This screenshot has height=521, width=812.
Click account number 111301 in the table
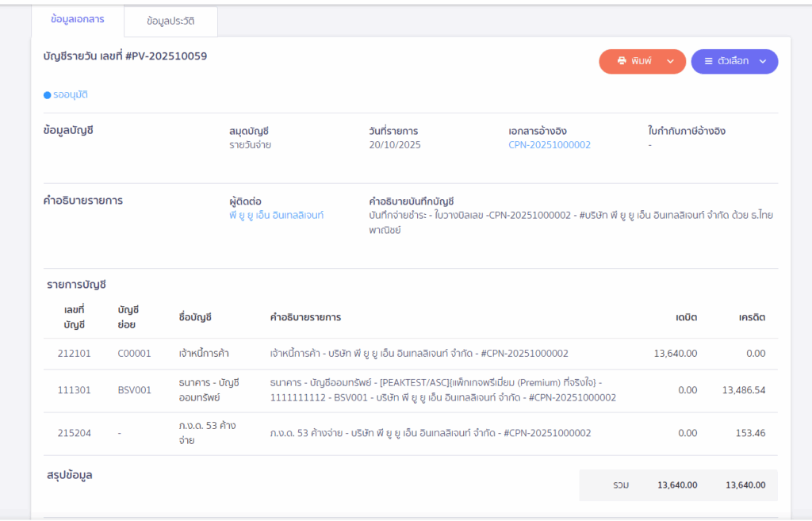tap(74, 390)
